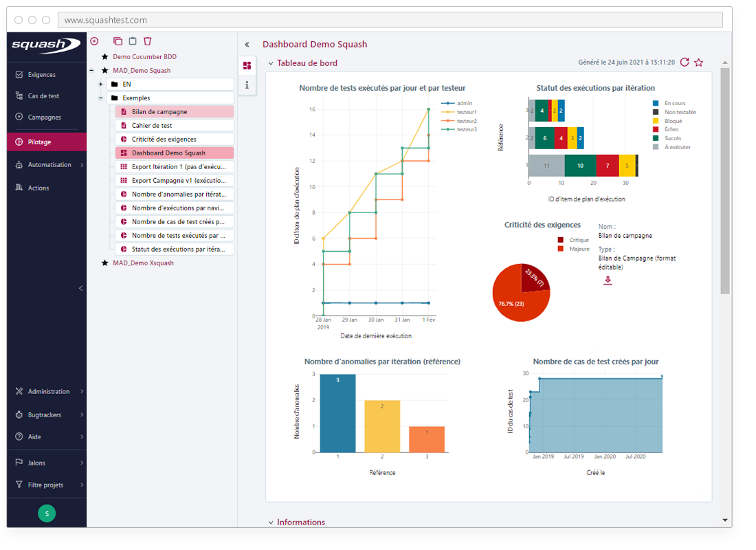Select Nombre d'exécutions par navigateur item

(x=175, y=208)
